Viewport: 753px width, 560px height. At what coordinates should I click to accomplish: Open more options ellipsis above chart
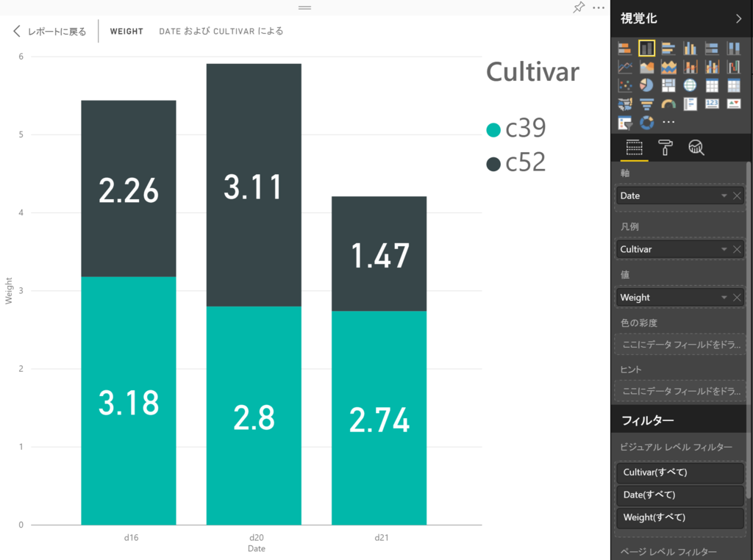tap(599, 7)
